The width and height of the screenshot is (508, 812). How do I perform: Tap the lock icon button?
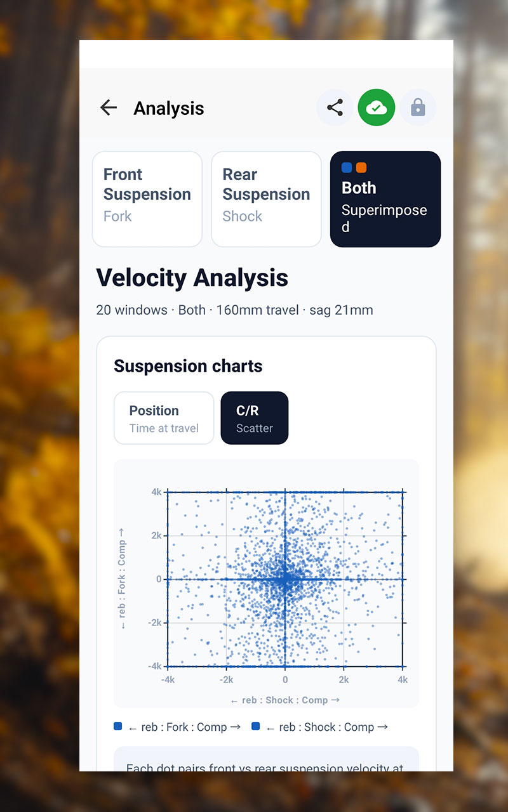[418, 107]
